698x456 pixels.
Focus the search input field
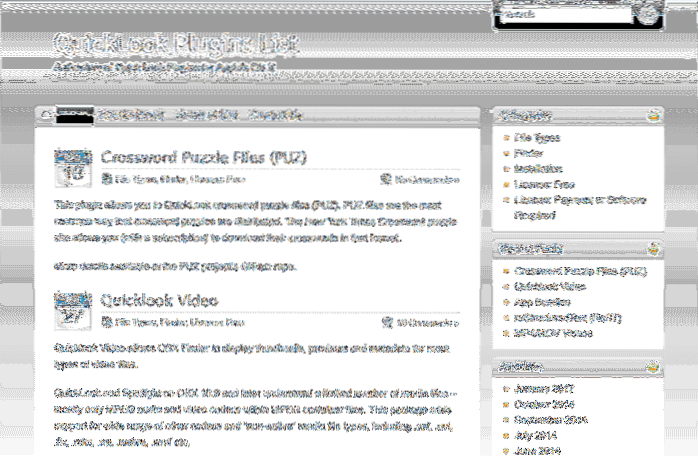564,15
